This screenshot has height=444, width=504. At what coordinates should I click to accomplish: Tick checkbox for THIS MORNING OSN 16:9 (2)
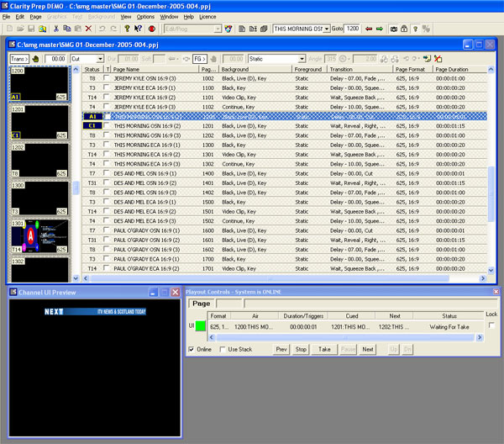[x=107, y=125]
